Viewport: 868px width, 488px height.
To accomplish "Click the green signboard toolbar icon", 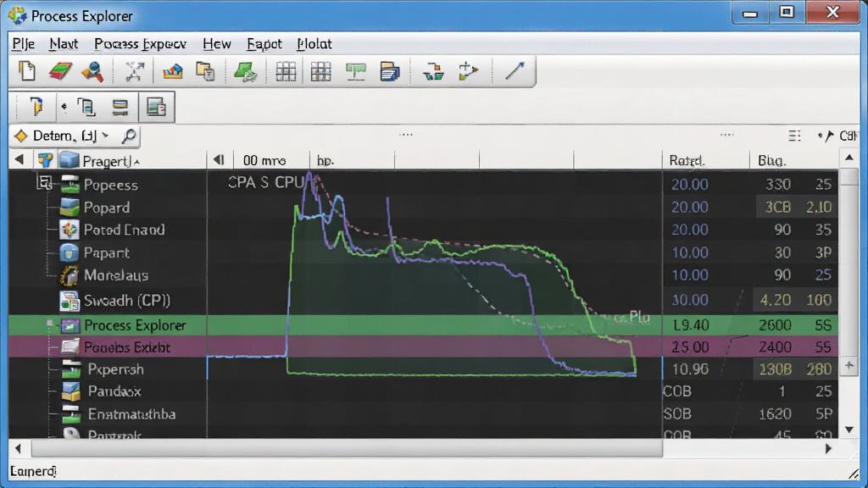I will click(355, 72).
